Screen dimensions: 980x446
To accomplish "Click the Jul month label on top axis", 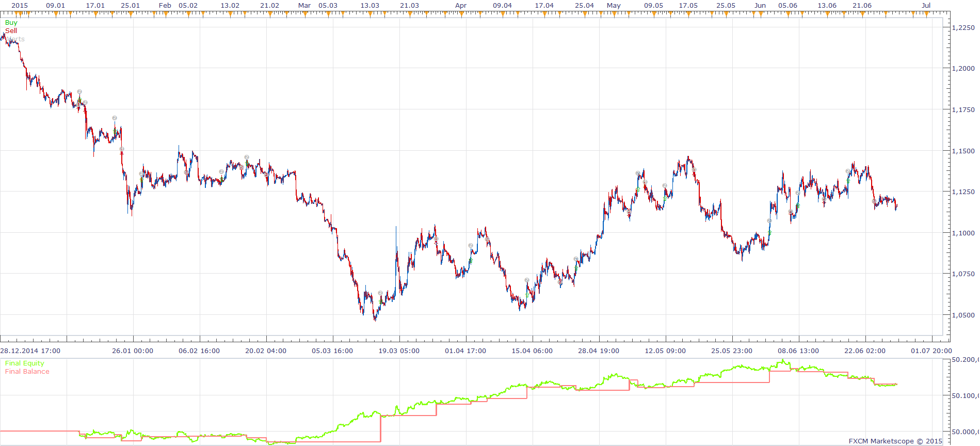I will coord(926,6).
